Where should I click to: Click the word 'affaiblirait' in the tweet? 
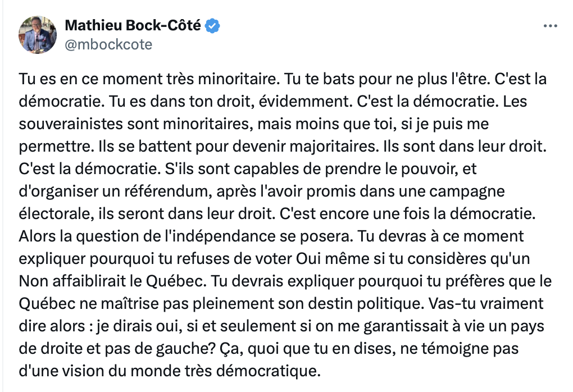pyautogui.click(x=89, y=281)
